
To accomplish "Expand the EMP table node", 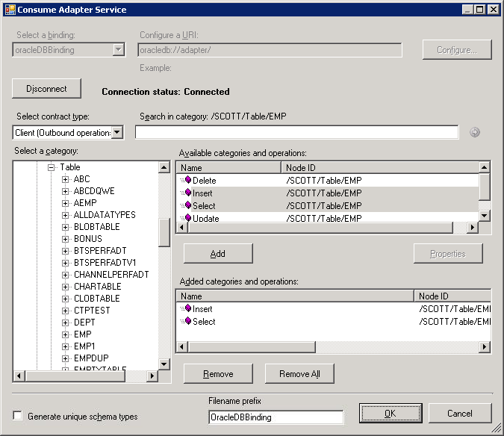I will coord(65,334).
